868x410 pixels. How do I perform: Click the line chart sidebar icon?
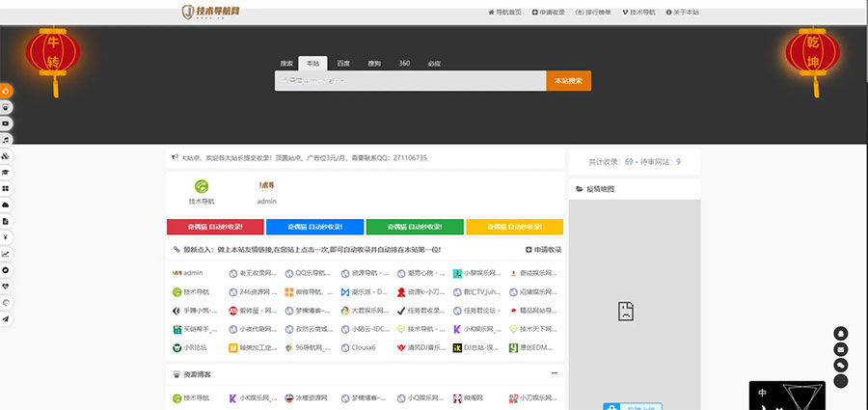[6, 254]
